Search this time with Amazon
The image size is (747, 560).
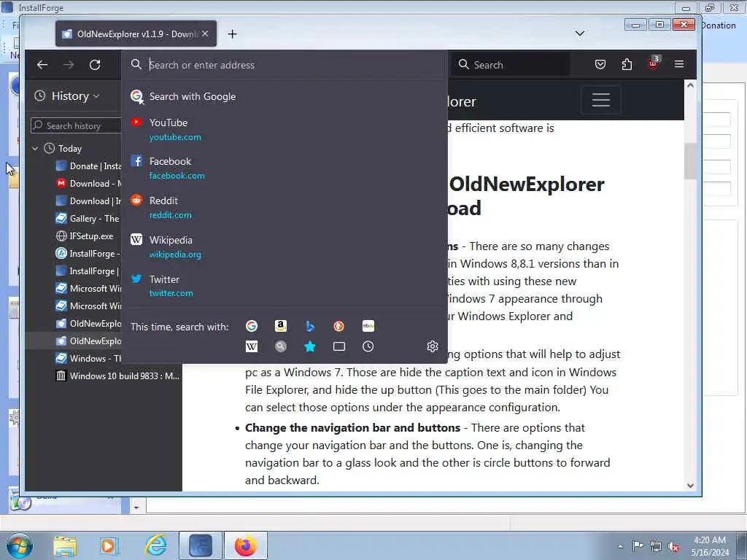[x=281, y=326]
